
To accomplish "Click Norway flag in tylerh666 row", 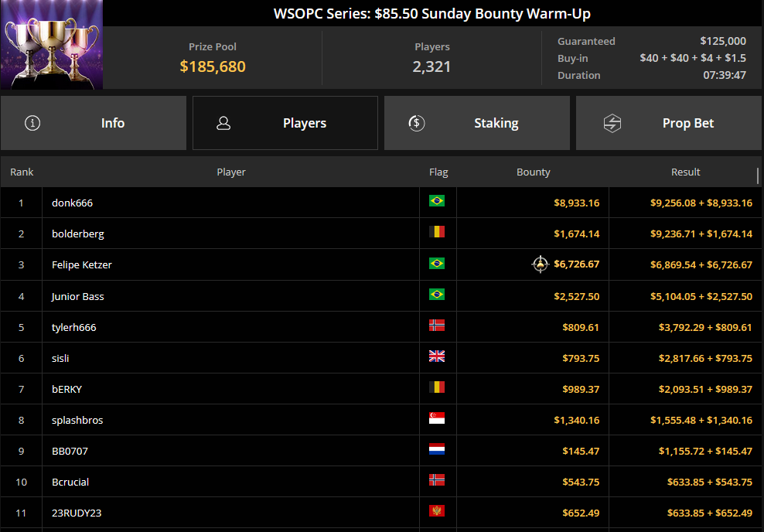I will click(437, 326).
